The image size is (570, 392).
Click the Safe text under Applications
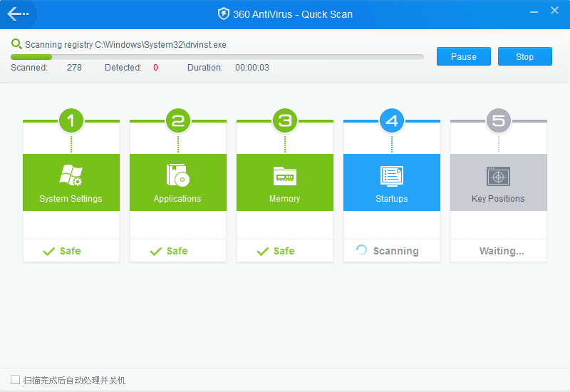tap(177, 251)
